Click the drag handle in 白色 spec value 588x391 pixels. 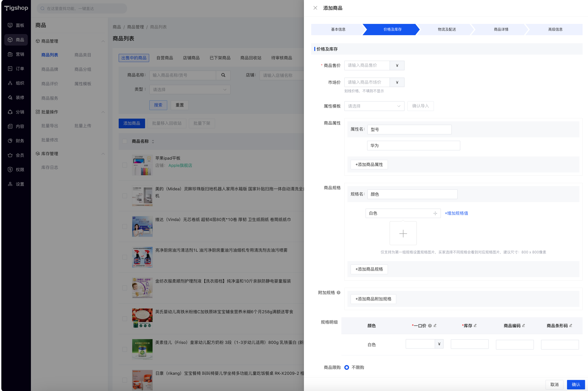(x=435, y=213)
